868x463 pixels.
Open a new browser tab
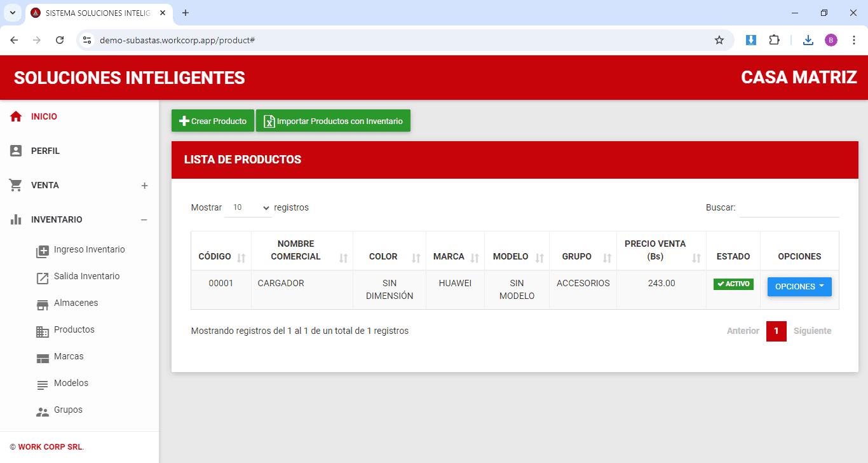click(186, 13)
